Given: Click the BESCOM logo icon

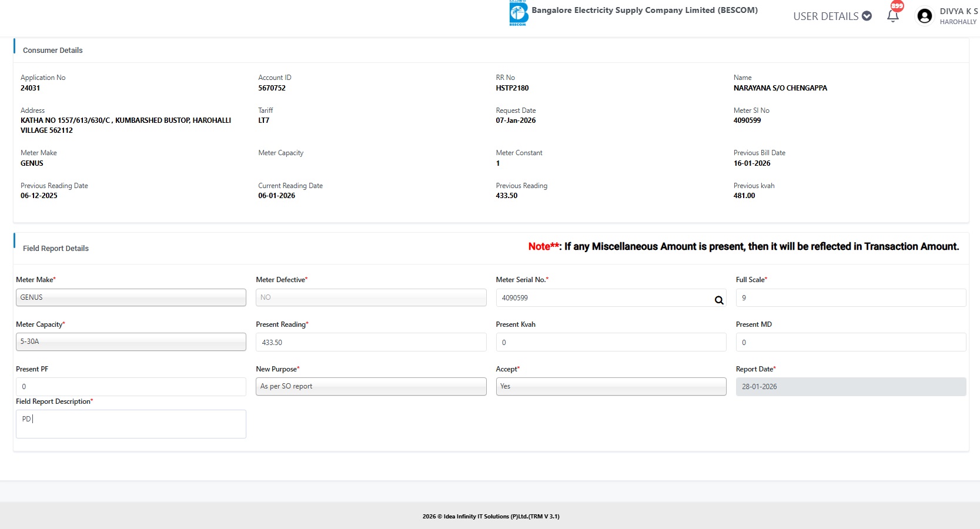Looking at the screenshot, I should 518,13.
